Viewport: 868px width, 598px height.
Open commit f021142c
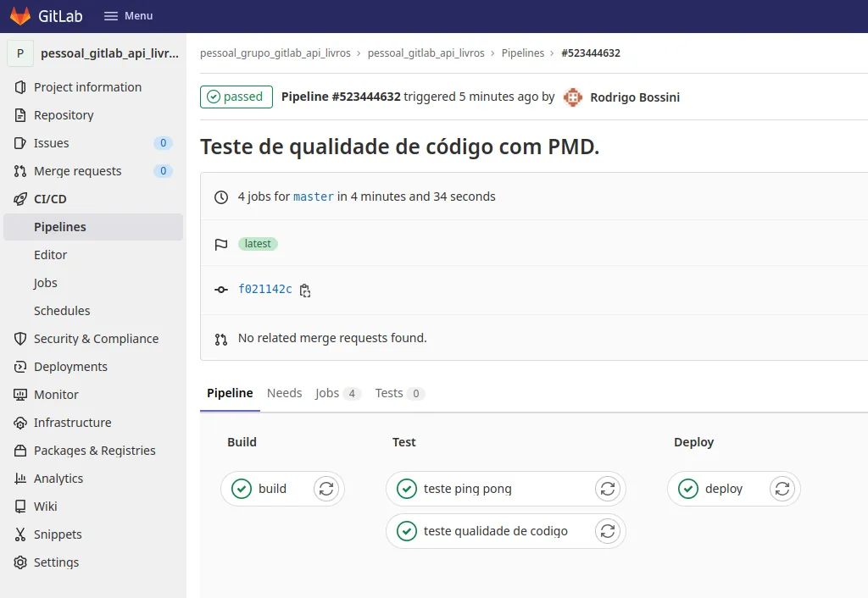click(x=264, y=289)
